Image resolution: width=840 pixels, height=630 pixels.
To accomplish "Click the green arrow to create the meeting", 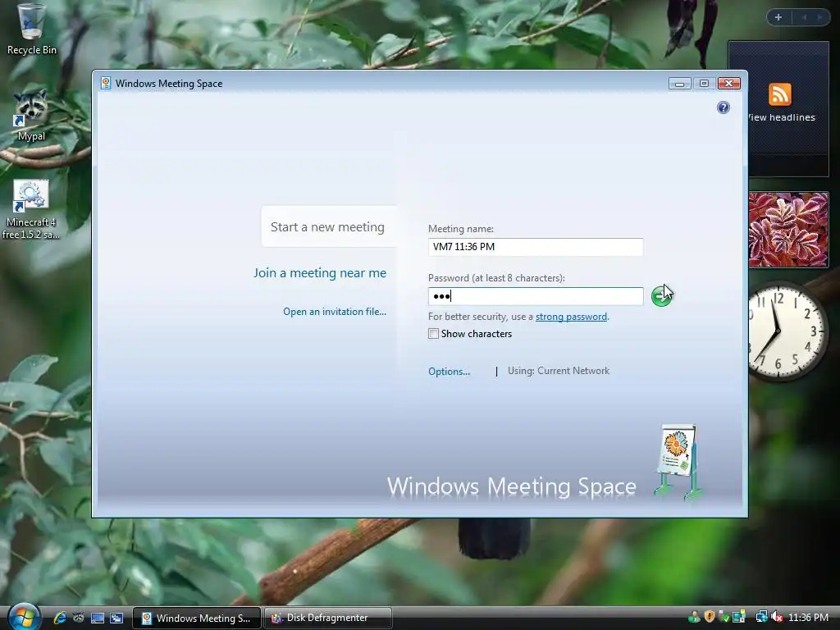I will (661, 296).
